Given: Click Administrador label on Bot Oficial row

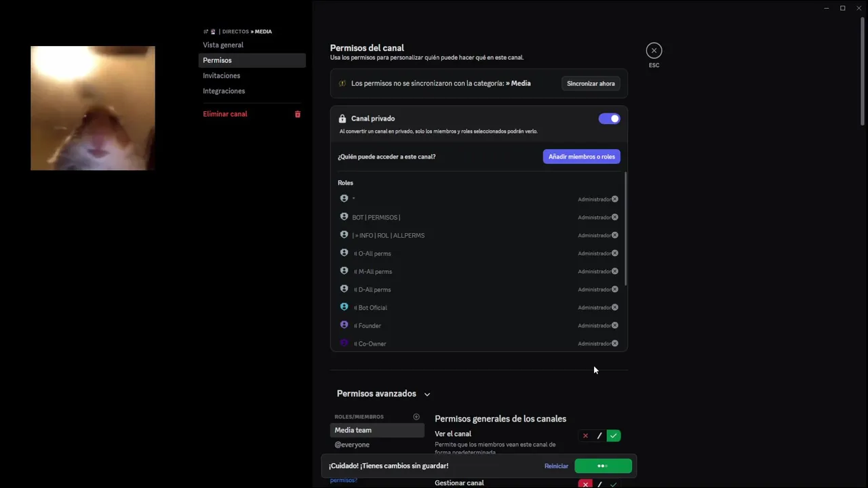Looking at the screenshot, I should point(594,308).
